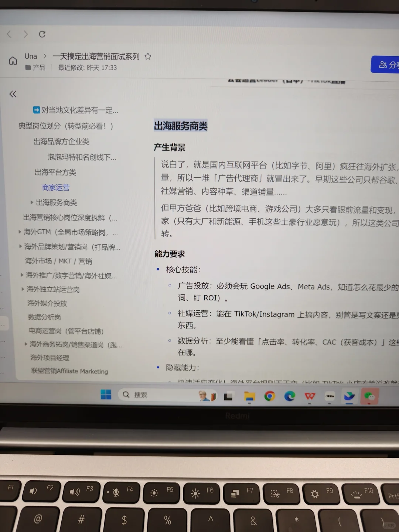Jump to 出海营销核心岗位深度拆解 heading

click(70, 218)
